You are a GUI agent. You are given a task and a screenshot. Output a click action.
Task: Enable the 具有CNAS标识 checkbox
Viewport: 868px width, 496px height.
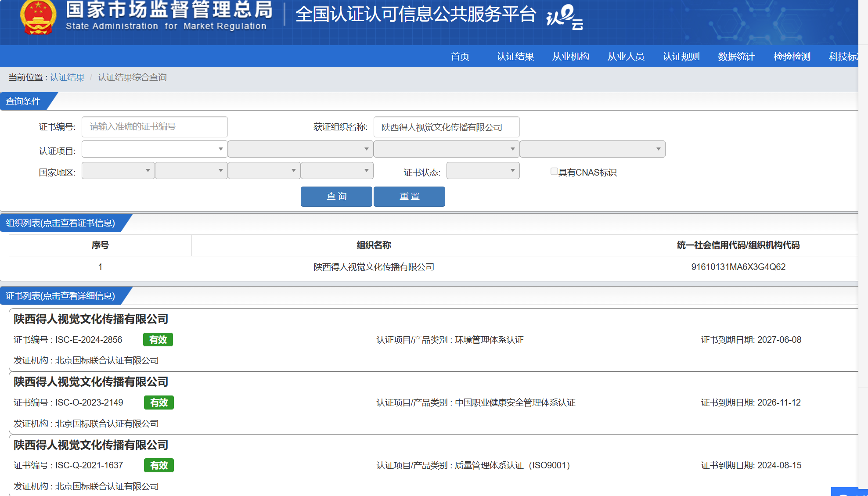click(x=554, y=172)
